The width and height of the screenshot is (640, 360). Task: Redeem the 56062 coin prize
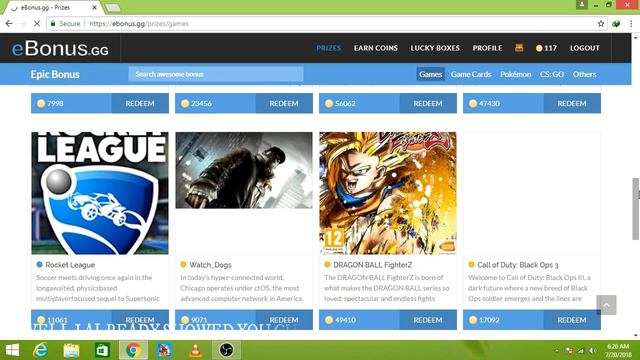(428, 103)
